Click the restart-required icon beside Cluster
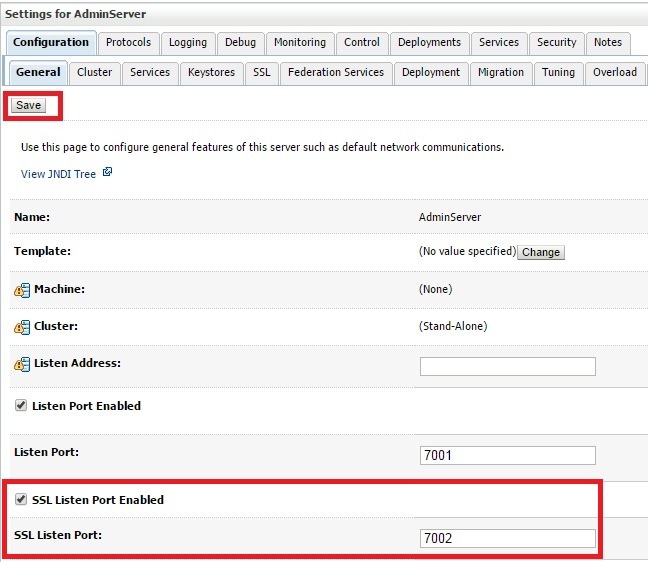The height and width of the screenshot is (562, 648). [22, 327]
